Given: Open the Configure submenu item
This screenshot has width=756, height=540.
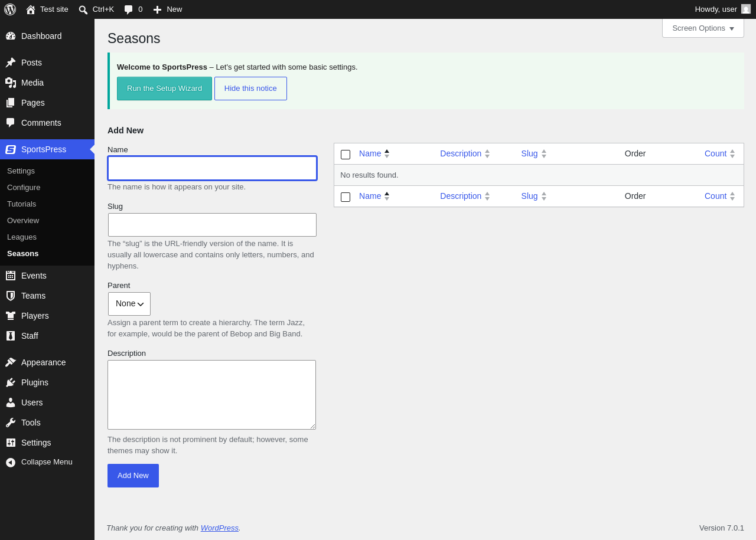Looking at the screenshot, I should click(x=24, y=187).
